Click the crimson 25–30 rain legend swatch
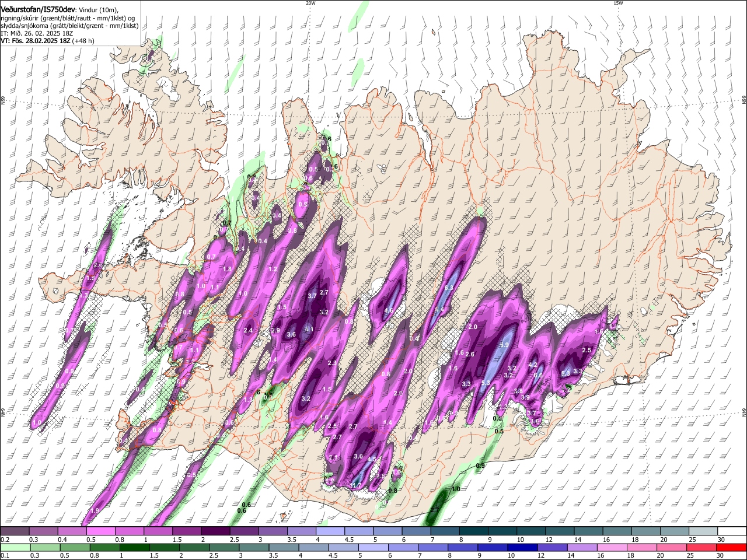 pos(703,547)
